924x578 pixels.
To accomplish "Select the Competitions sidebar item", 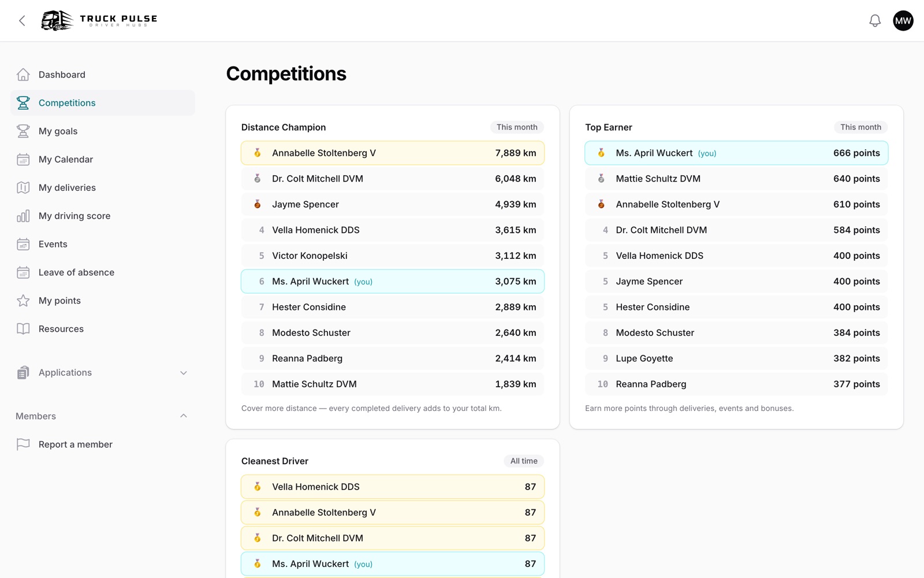I will click(x=103, y=103).
